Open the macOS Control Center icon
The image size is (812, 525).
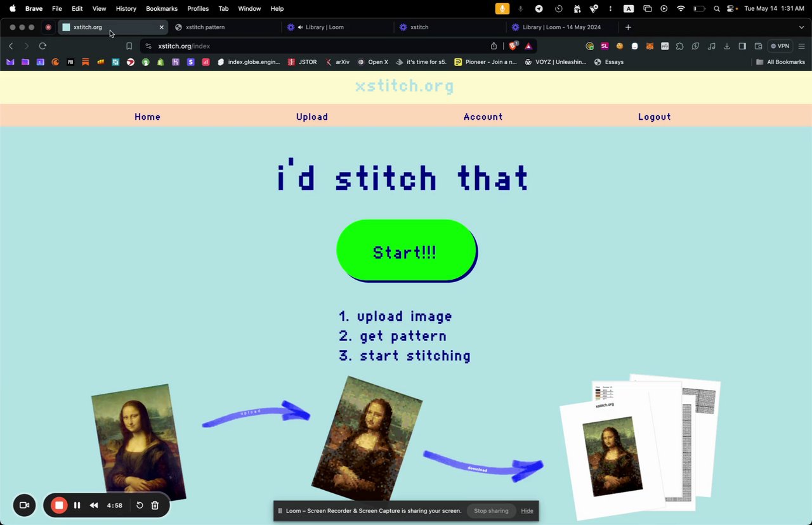coord(731,9)
